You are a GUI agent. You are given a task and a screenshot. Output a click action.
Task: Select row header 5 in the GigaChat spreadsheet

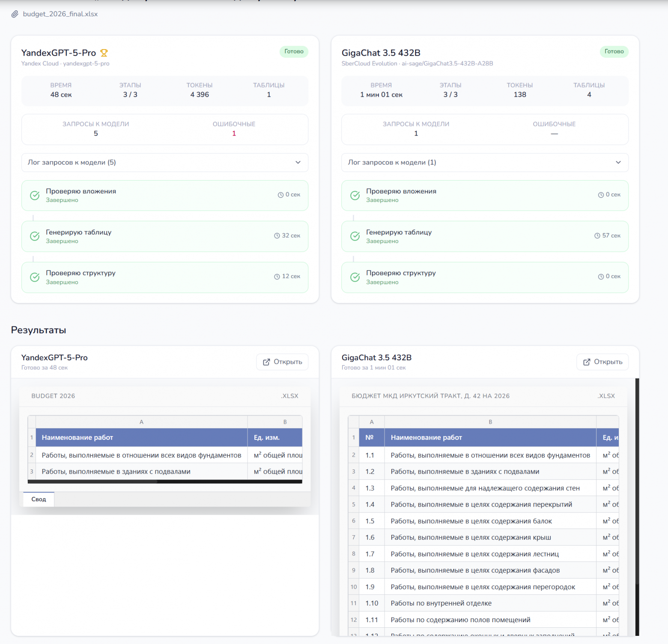click(x=354, y=505)
